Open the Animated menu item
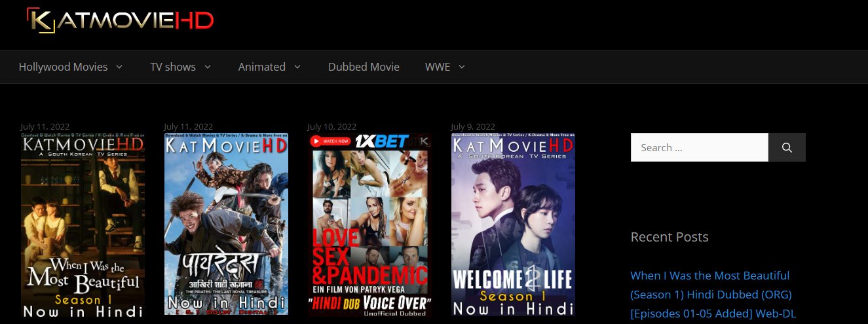 [262, 67]
